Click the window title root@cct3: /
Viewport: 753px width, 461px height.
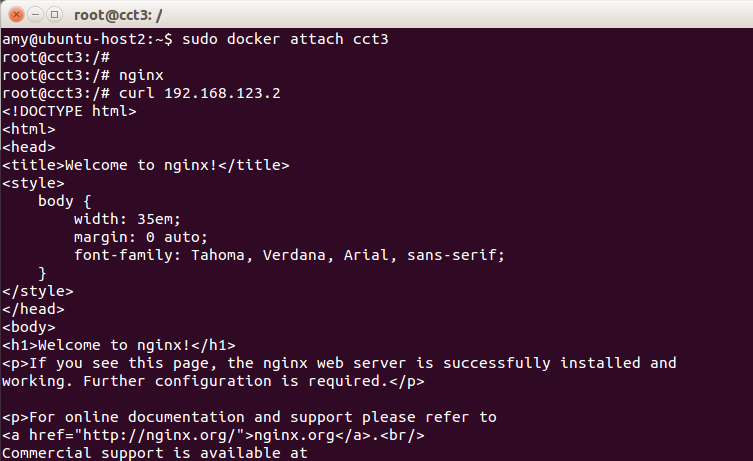point(118,15)
